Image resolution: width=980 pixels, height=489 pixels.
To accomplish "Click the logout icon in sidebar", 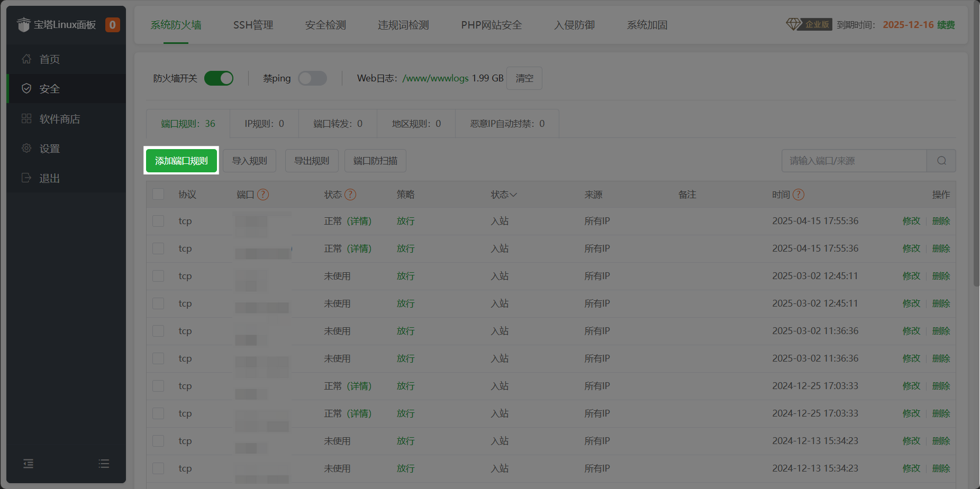I will pos(26,178).
